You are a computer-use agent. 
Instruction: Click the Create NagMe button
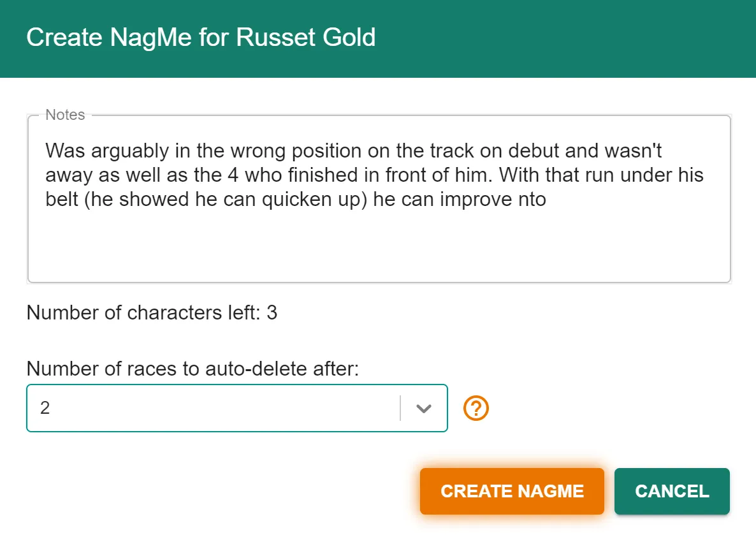coord(512,491)
